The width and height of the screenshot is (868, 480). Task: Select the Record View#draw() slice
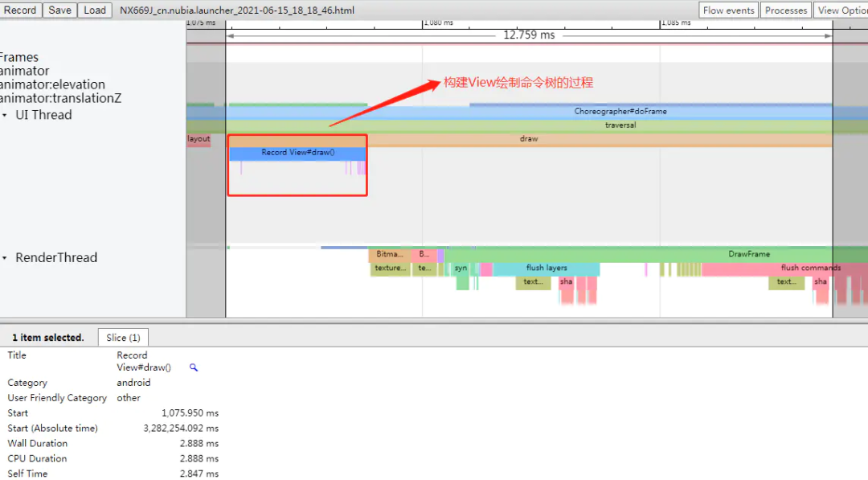pyautogui.click(x=298, y=153)
